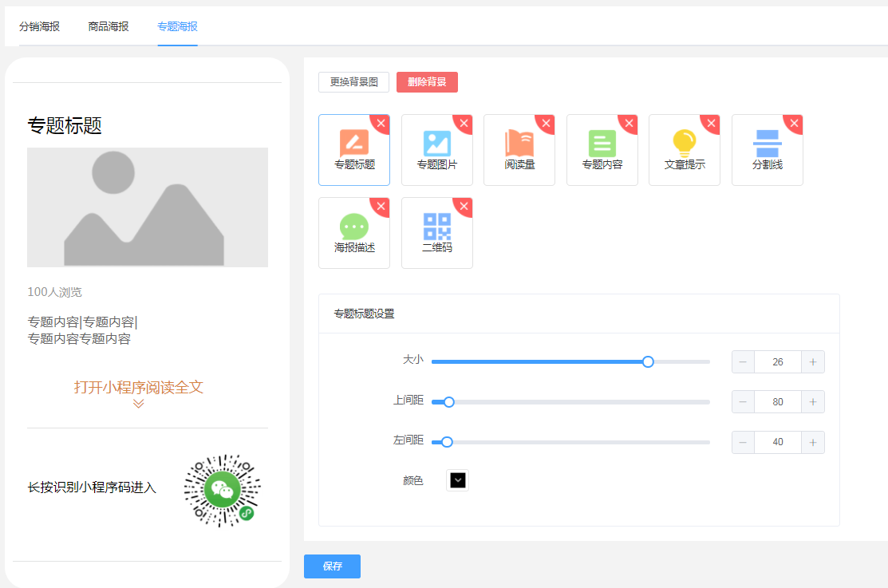Increase 上间距 value with plus button
This screenshot has height=588, width=888.
tap(813, 402)
